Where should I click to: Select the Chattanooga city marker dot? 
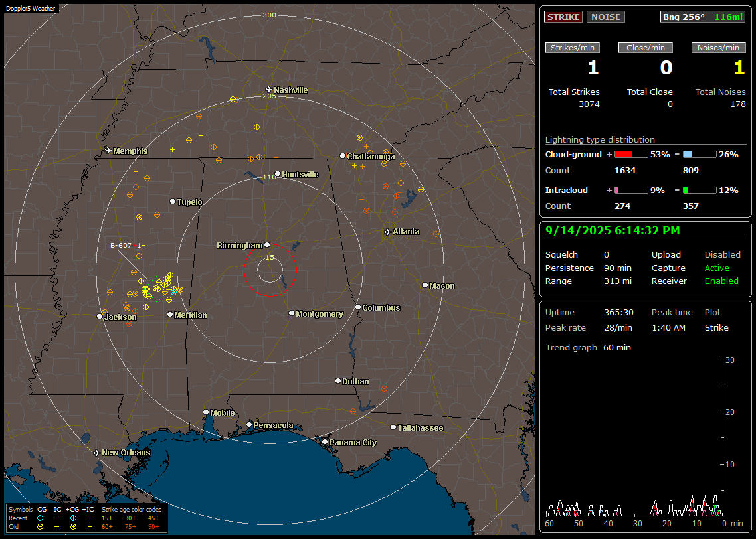pyautogui.click(x=343, y=156)
